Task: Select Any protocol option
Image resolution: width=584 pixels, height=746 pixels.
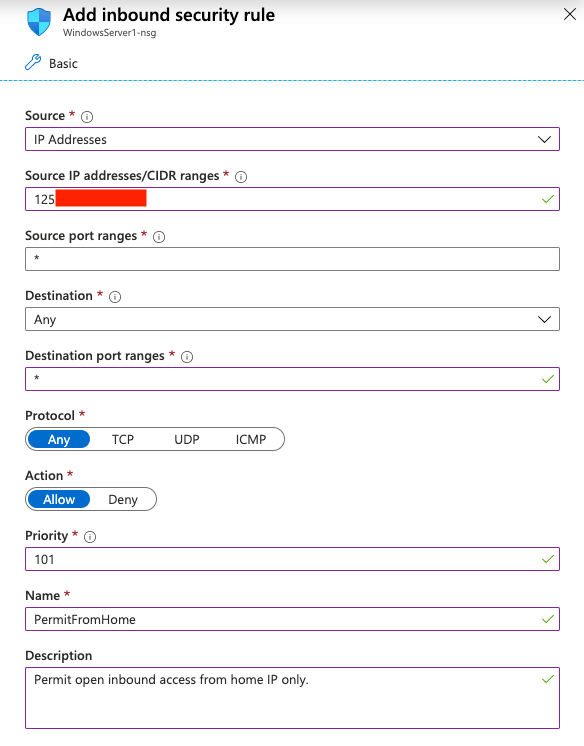Action: click(x=59, y=439)
